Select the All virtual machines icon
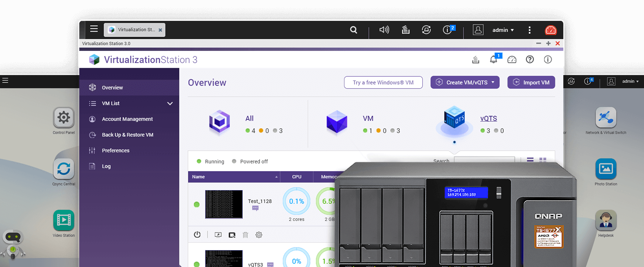The height and width of the screenshot is (267, 644). point(220,122)
